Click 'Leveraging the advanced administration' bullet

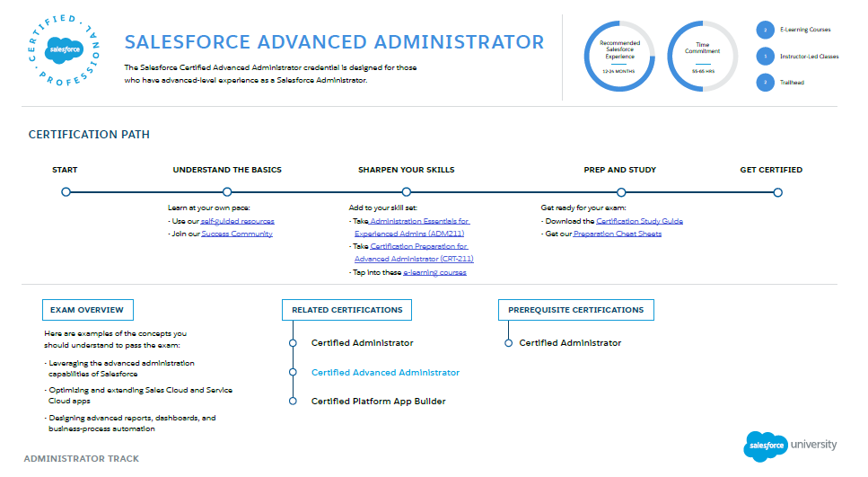[x=119, y=368]
